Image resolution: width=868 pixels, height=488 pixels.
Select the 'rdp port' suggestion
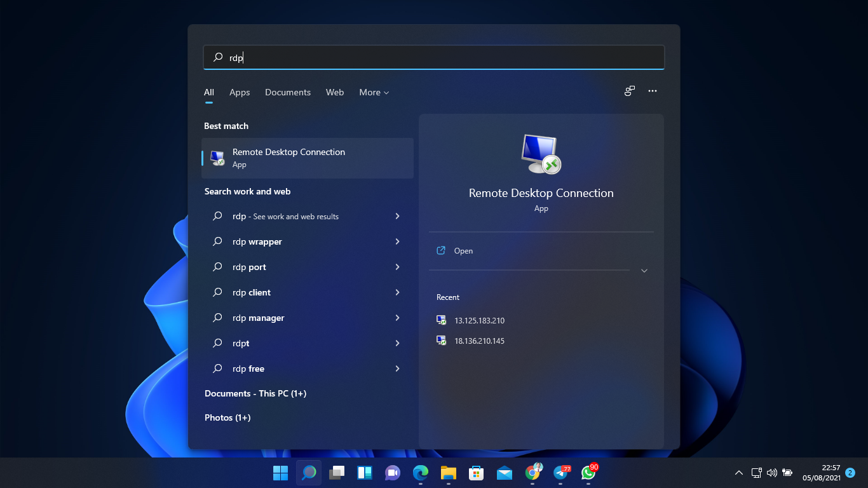[308, 267]
